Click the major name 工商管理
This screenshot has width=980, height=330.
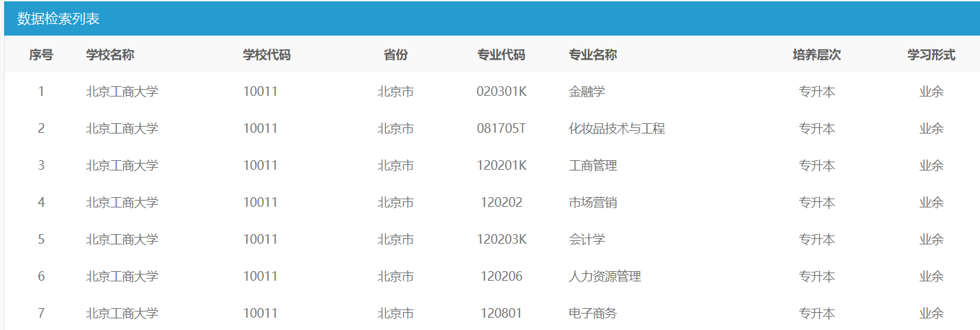593,165
